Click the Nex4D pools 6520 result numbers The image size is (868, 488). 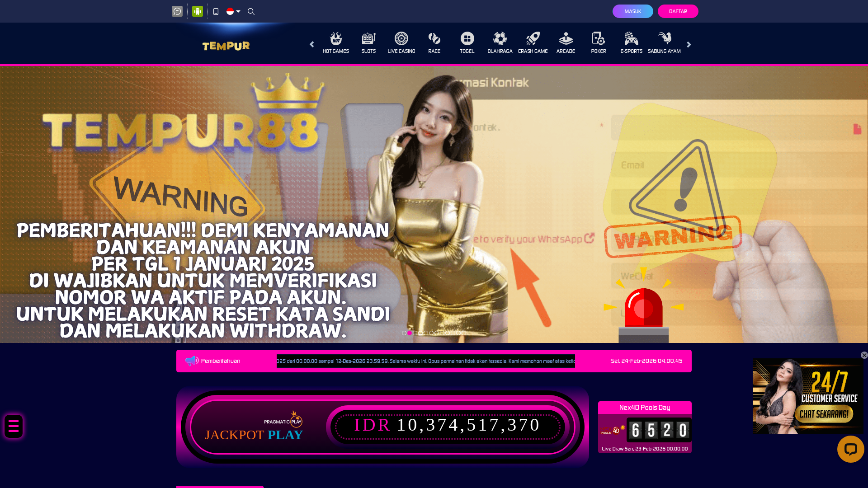point(659,430)
